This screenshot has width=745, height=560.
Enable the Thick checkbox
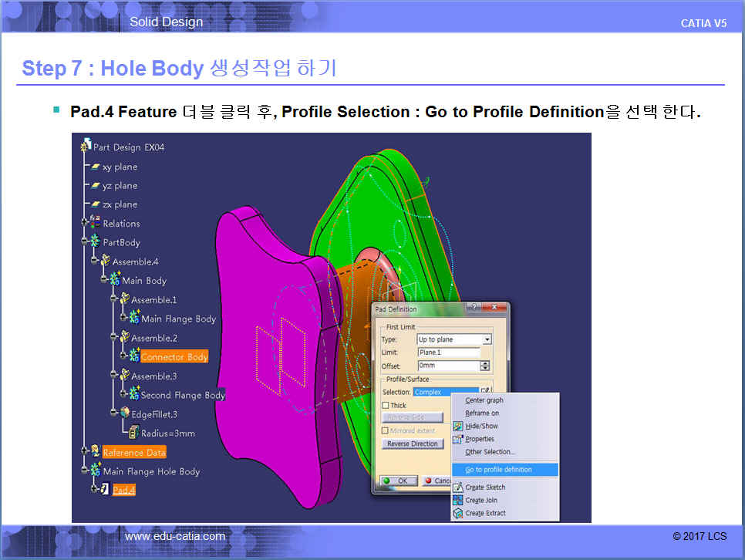[x=386, y=405]
